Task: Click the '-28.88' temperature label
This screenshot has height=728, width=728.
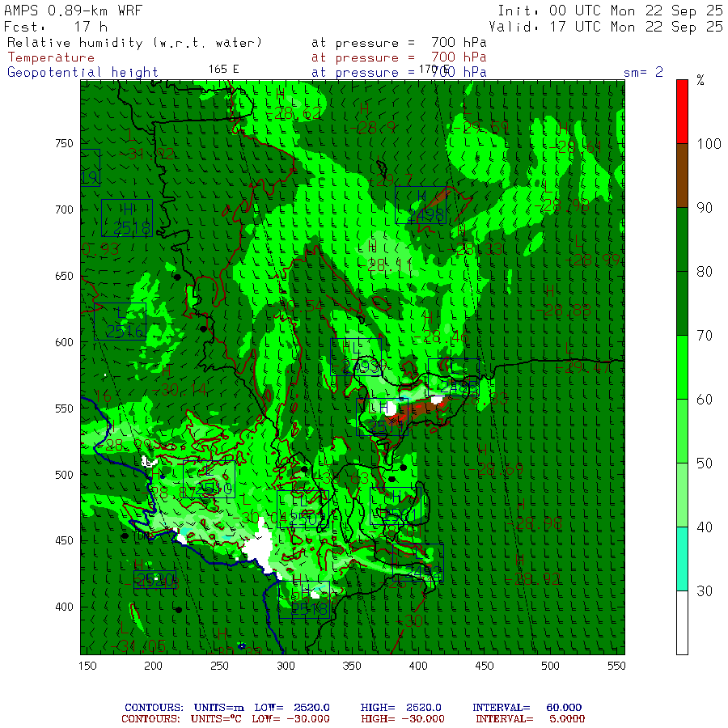Action: click(564, 310)
